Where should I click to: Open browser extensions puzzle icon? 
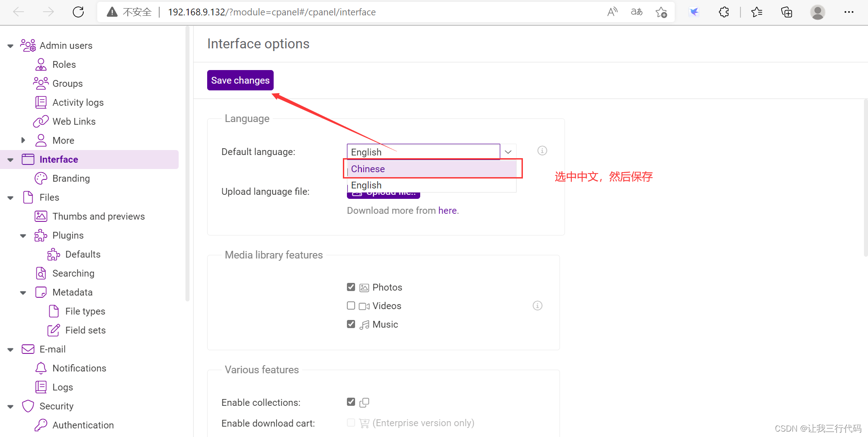point(724,12)
